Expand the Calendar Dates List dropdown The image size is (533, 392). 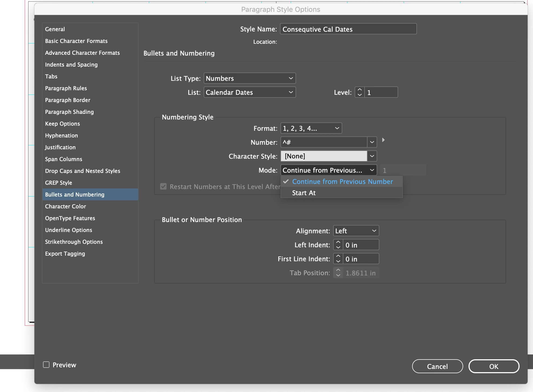click(x=250, y=92)
